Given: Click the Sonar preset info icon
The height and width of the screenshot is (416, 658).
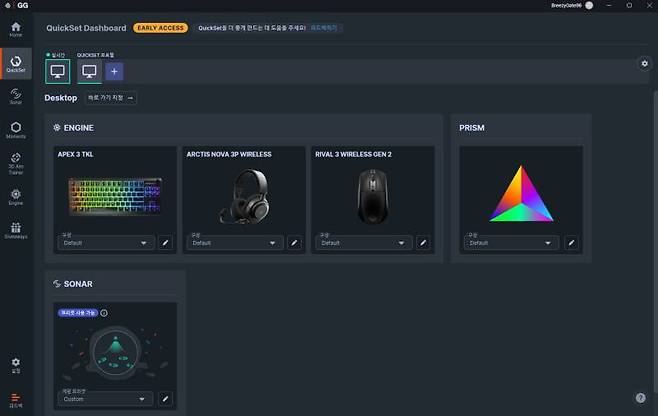Looking at the screenshot, I should point(104,313).
